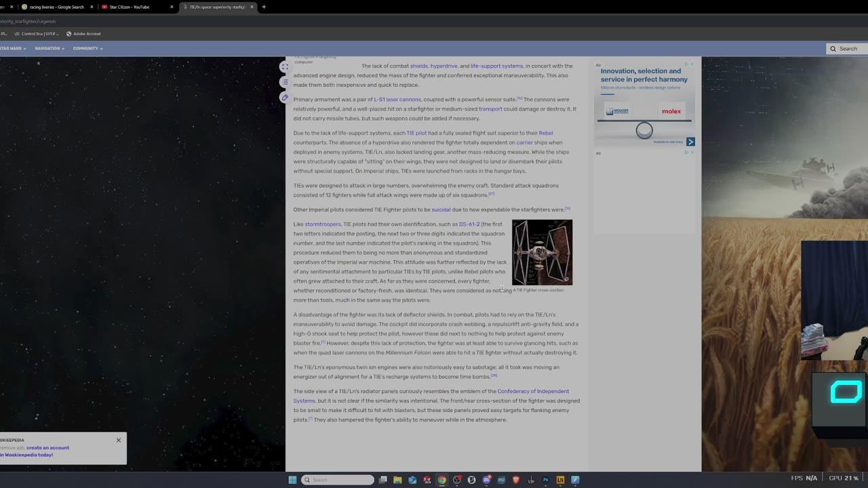Follow the TIE pilot link
Viewport: 868px width, 488px height.
416,134
